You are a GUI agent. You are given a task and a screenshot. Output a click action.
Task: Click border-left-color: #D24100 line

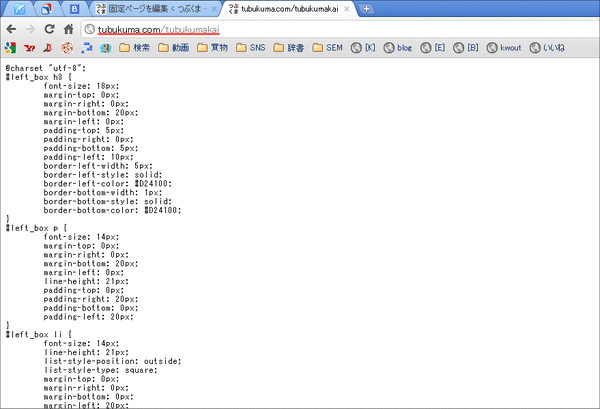pyautogui.click(x=108, y=184)
